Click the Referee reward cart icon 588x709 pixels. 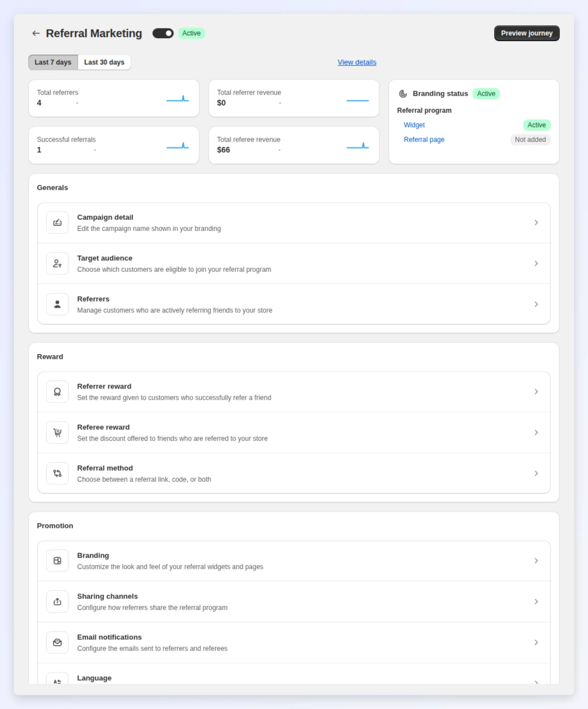tap(57, 433)
